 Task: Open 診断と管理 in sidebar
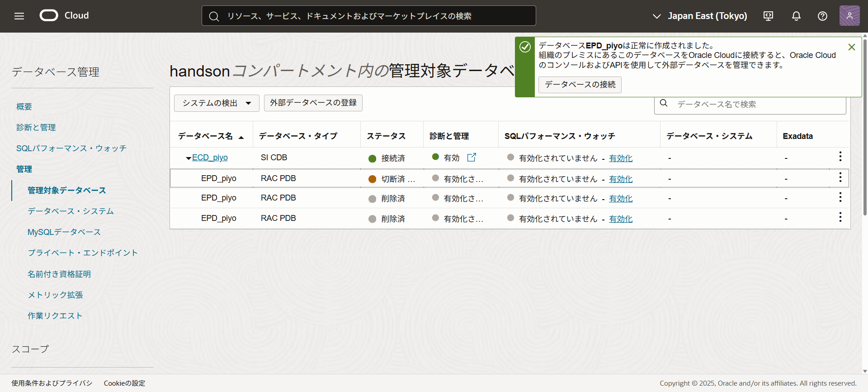pyautogui.click(x=36, y=128)
